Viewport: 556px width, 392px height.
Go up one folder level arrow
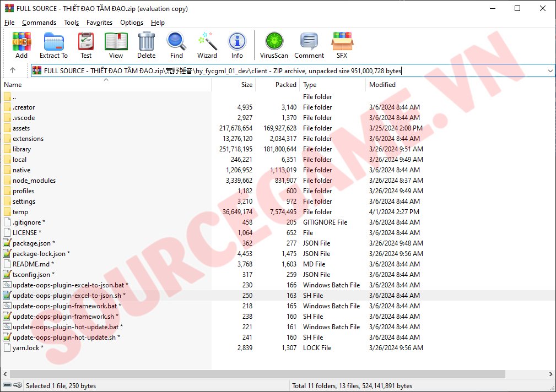pyautogui.click(x=13, y=70)
